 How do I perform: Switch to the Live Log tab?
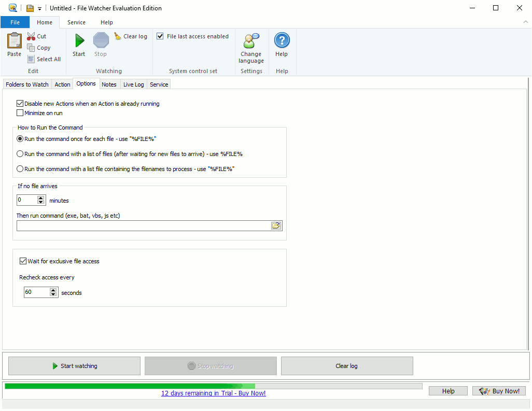click(x=133, y=84)
